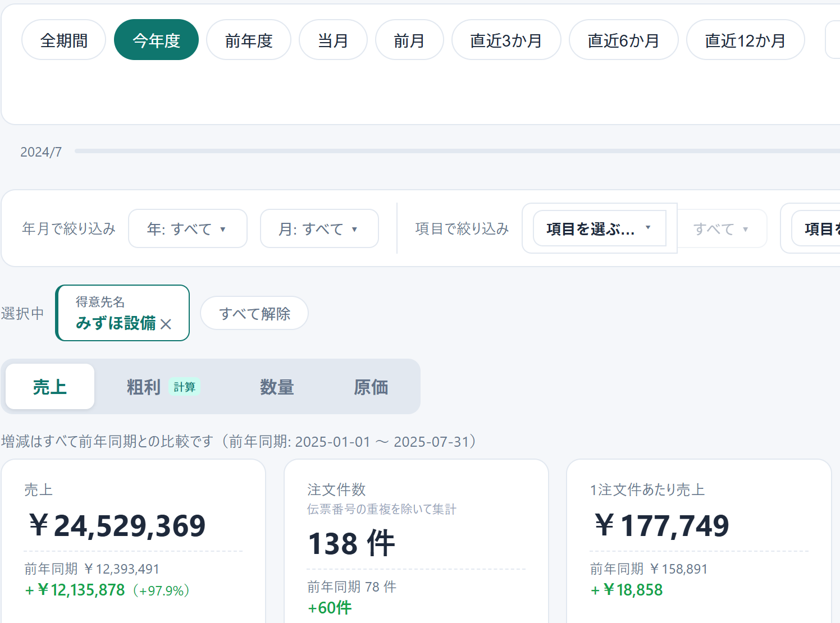Open the 年: すべて dropdown
The height and width of the screenshot is (623, 840).
pos(188,228)
